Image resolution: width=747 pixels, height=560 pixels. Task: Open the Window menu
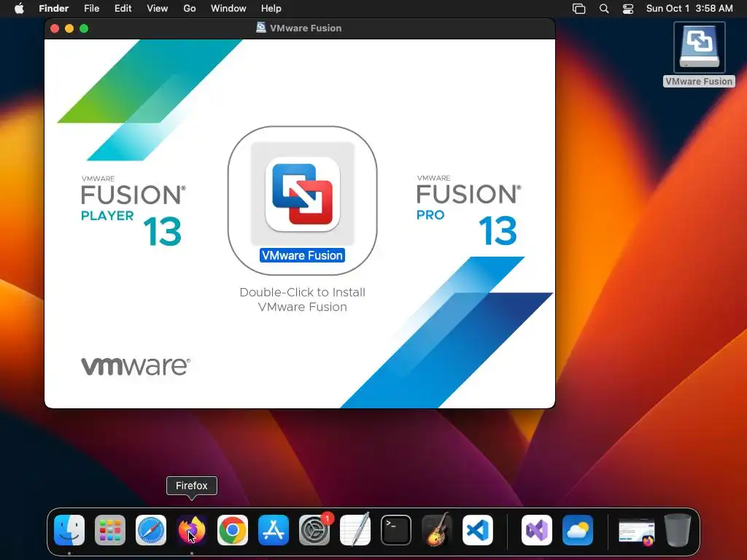[x=228, y=9]
